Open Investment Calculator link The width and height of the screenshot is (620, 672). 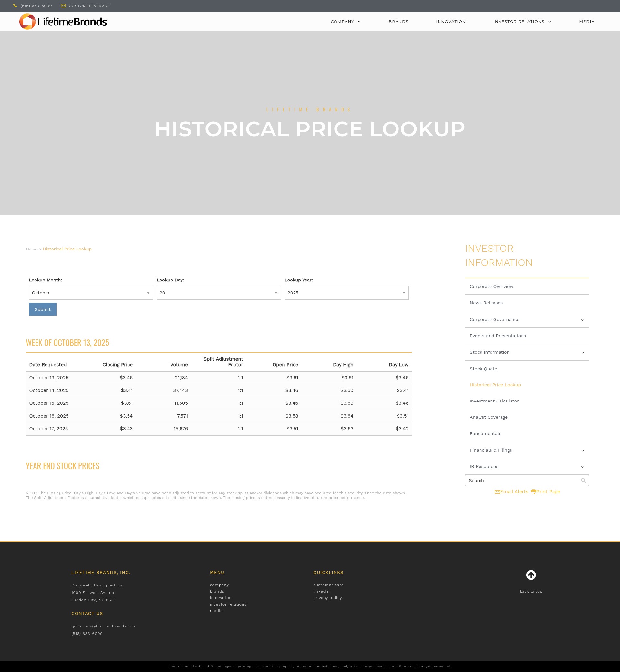point(494,401)
